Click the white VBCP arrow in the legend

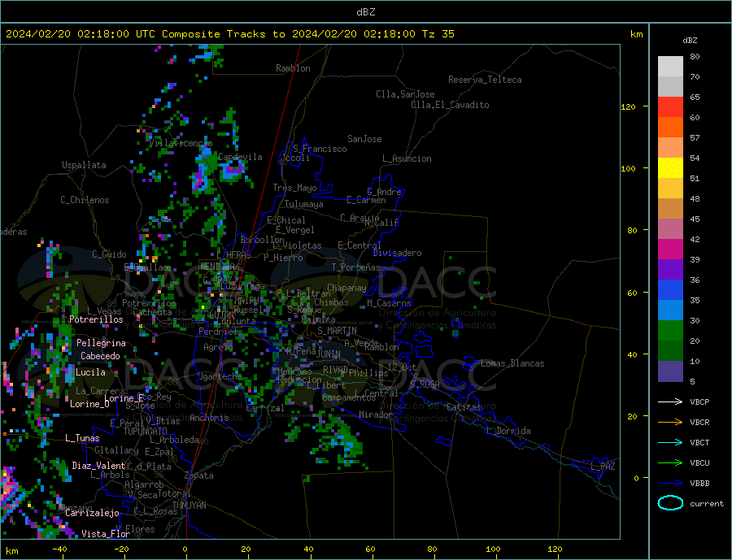pyautogui.click(x=670, y=402)
